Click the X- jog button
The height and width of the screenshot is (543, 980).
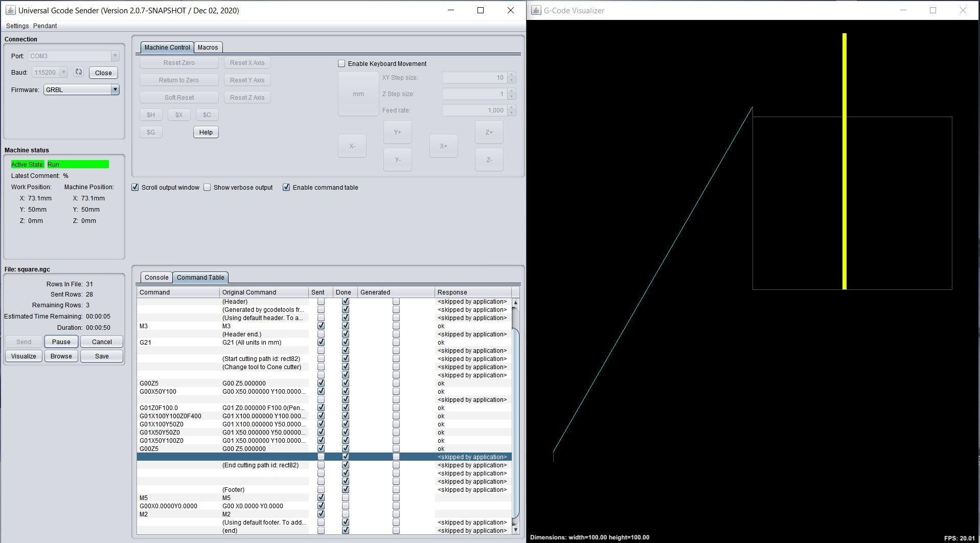point(352,146)
